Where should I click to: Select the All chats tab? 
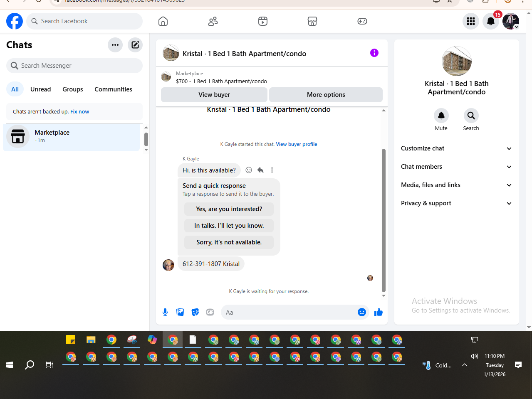(x=15, y=89)
